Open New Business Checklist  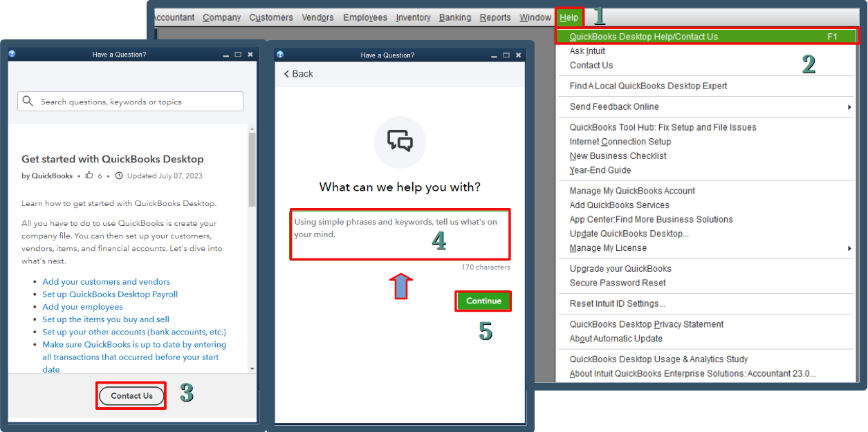pos(618,156)
